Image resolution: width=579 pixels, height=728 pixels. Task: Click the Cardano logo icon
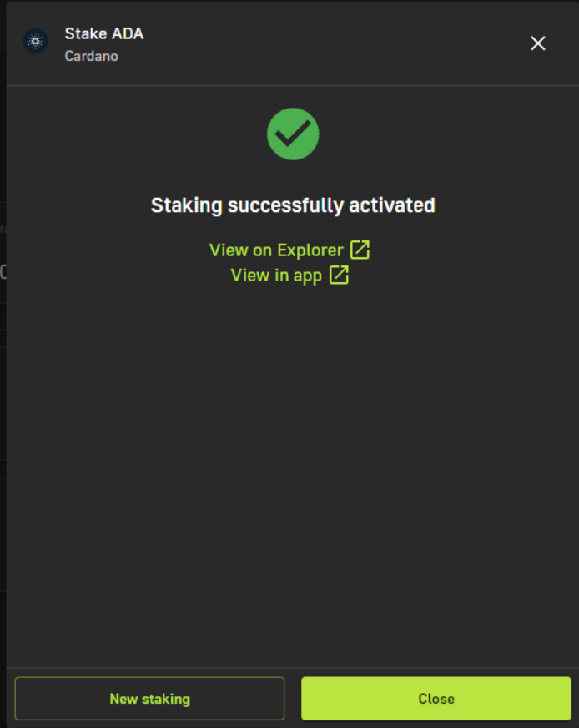pyautogui.click(x=36, y=41)
